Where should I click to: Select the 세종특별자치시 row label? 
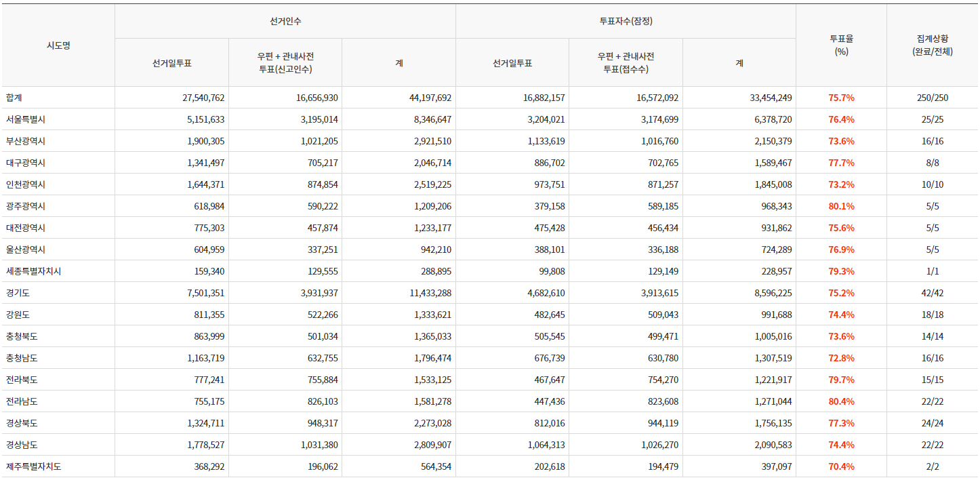(x=33, y=271)
